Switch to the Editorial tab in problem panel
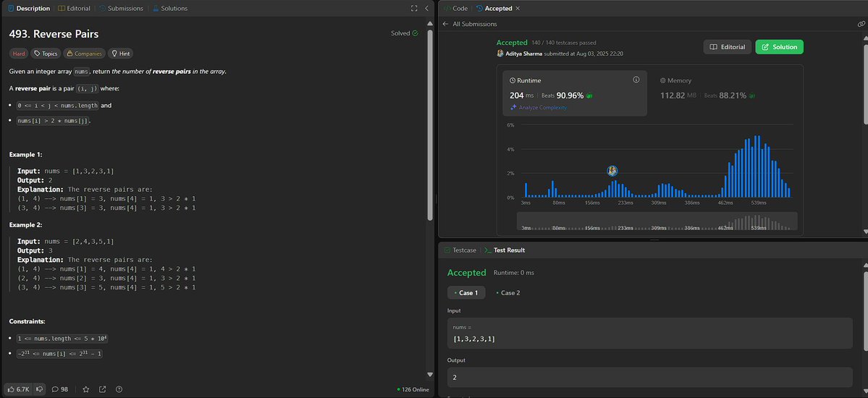Image resolution: width=868 pixels, height=398 pixels. tap(74, 8)
